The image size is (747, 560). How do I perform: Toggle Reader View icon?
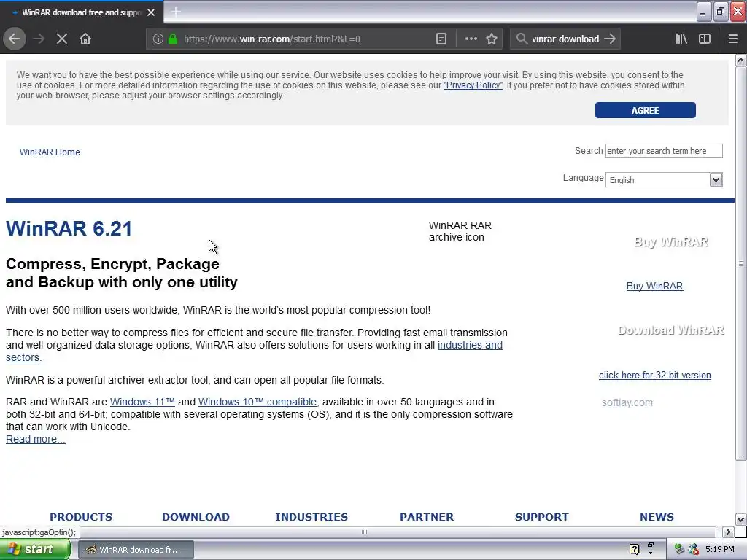click(441, 39)
